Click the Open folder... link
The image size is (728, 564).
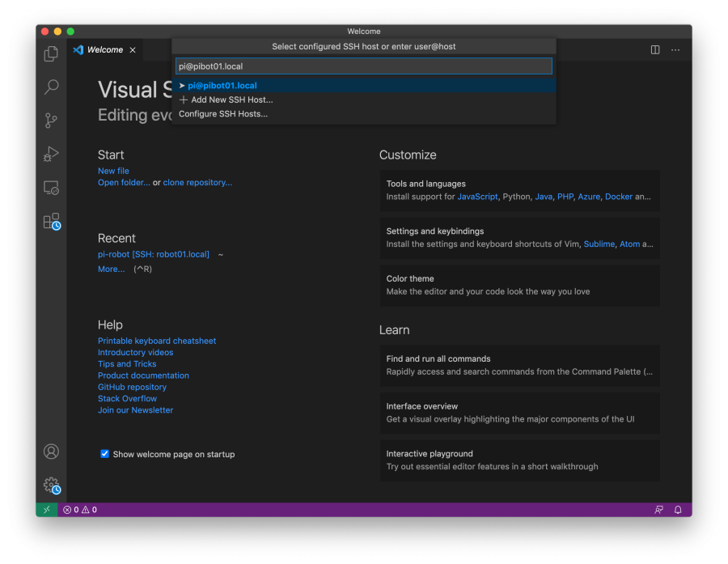pyautogui.click(x=124, y=182)
